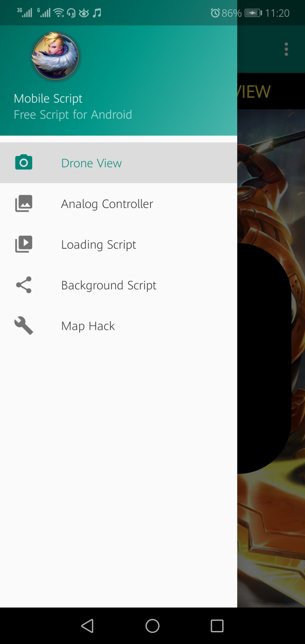305x644 pixels.
Task: Tap the Free Script for Android subtitle
Action: click(x=73, y=114)
